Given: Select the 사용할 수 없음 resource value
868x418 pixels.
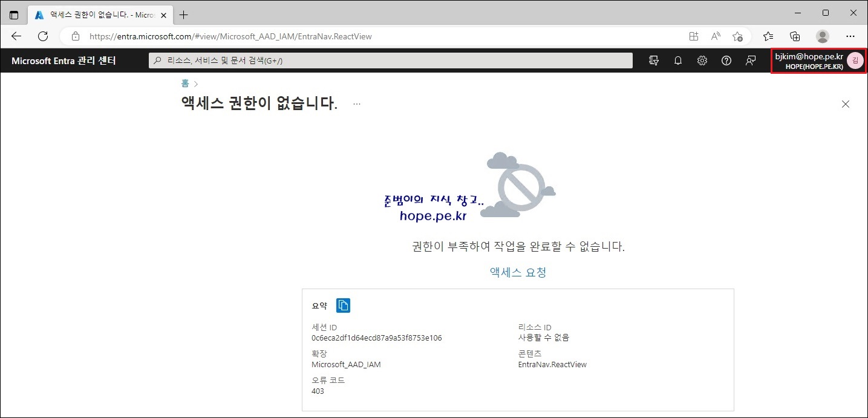Looking at the screenshot, I should click(x=544, y=338).
